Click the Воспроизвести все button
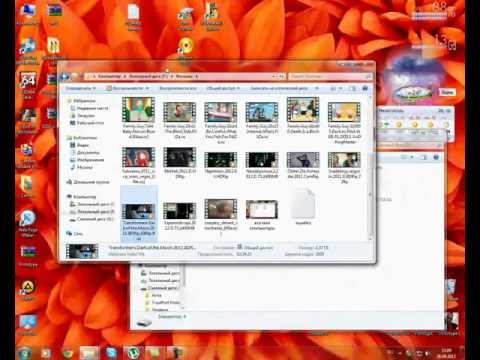This screenshot has height=360, width=480. [x=178, y=88]
